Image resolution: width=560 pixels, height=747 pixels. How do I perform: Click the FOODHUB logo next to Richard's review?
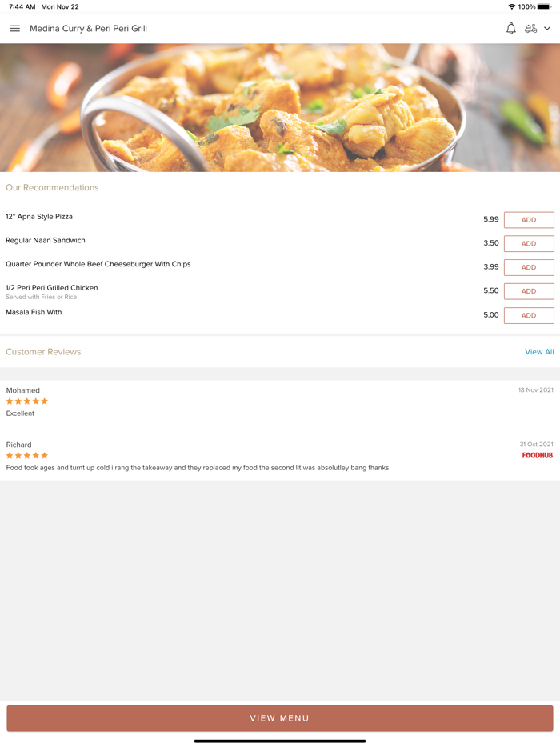point(537,454)
